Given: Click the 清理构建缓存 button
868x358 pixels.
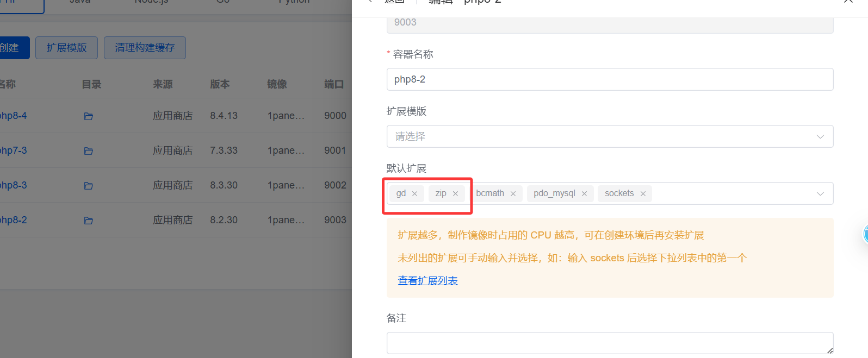Looking at the screenshot, I should [x=145, y=48].
